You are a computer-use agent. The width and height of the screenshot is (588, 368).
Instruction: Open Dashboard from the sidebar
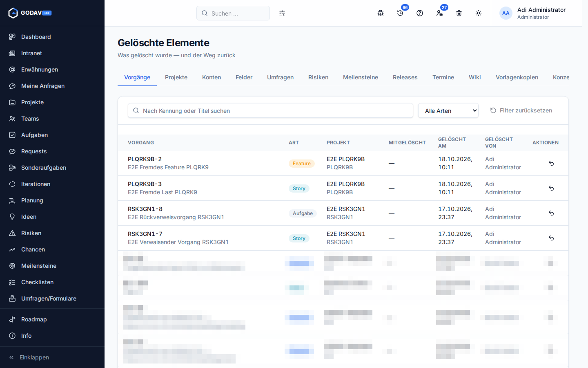click(52, 37)
